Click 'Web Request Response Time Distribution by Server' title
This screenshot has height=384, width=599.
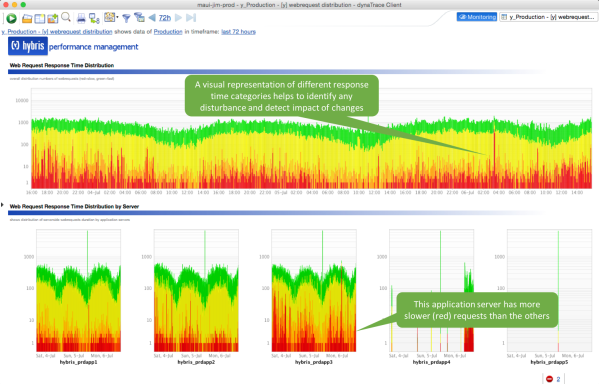point(74,207)
